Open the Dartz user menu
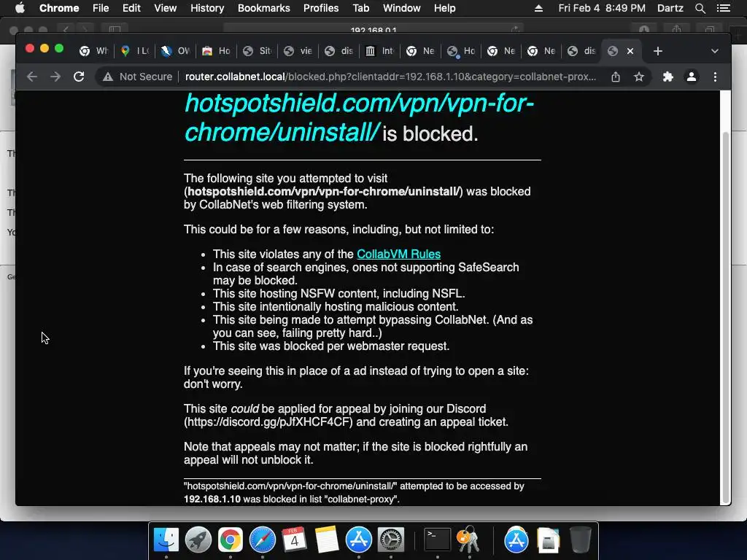The height and width of the screenshot is (560, 747). tap(670, 8)
